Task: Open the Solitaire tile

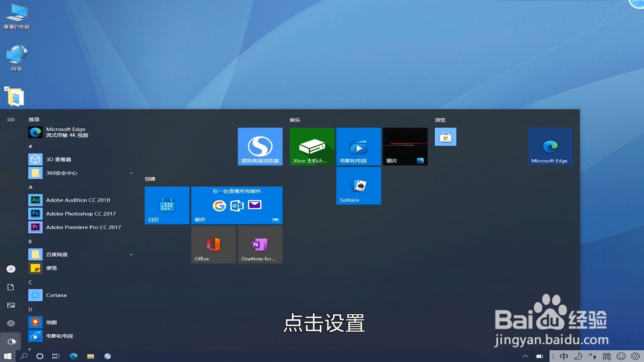Action: (359, 186)
